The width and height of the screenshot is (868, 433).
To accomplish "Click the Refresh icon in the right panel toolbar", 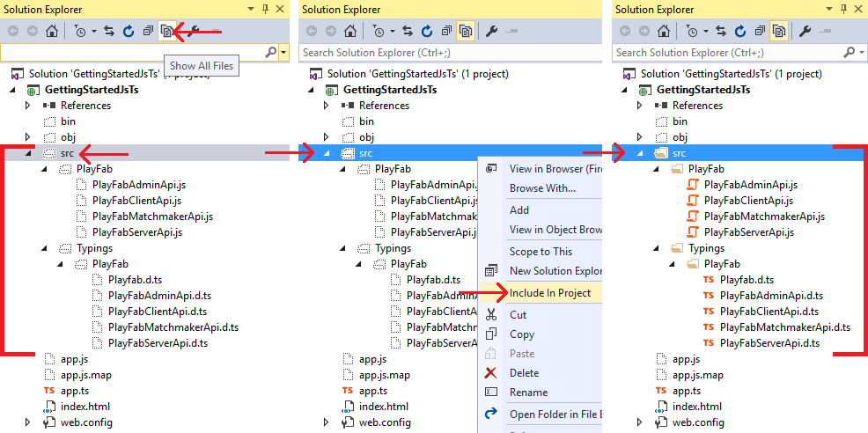I will point(739,32).
